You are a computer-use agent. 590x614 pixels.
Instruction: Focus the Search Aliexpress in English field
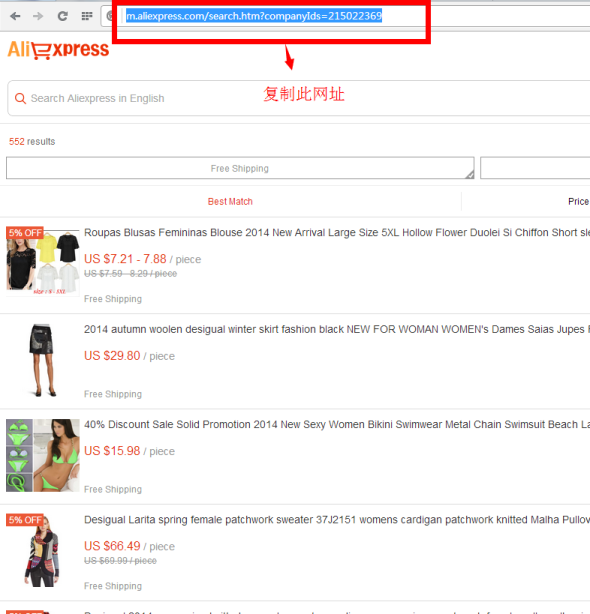[299, 98]
